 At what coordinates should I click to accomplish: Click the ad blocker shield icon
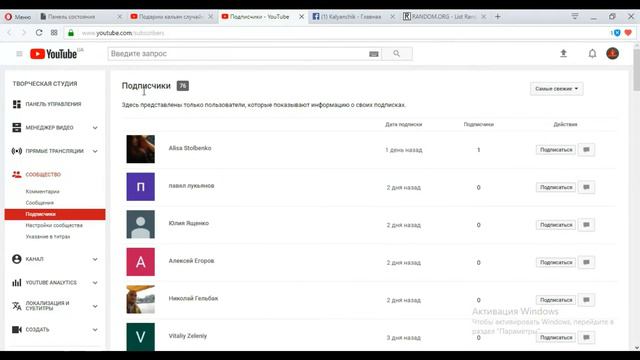(617, 33)
